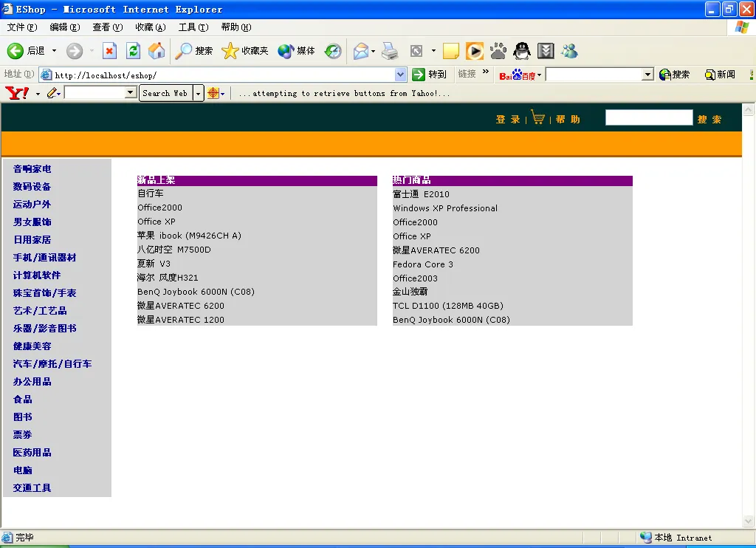Open the QQ penguin icon

pos(522,51)
